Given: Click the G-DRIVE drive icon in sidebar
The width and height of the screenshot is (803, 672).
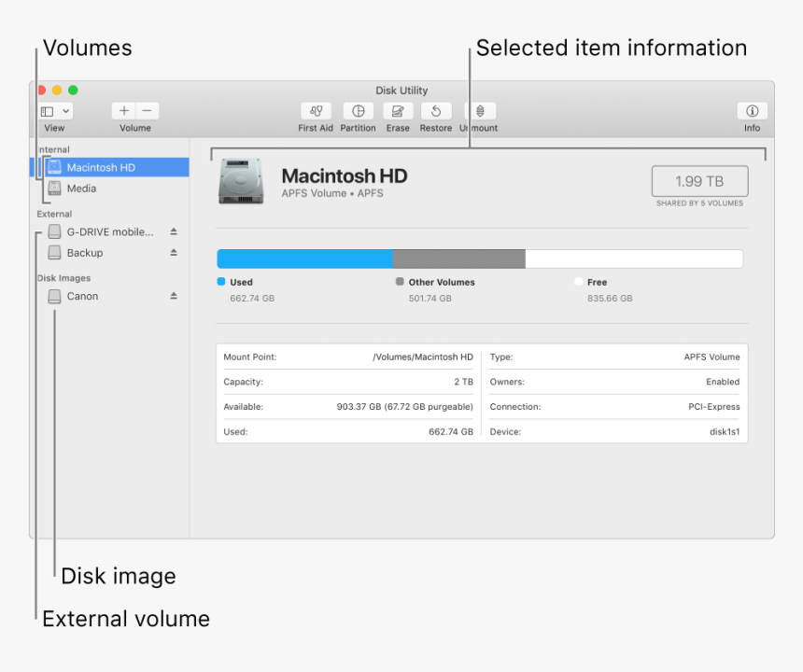Looking at the screenshot, I should 54,231.
